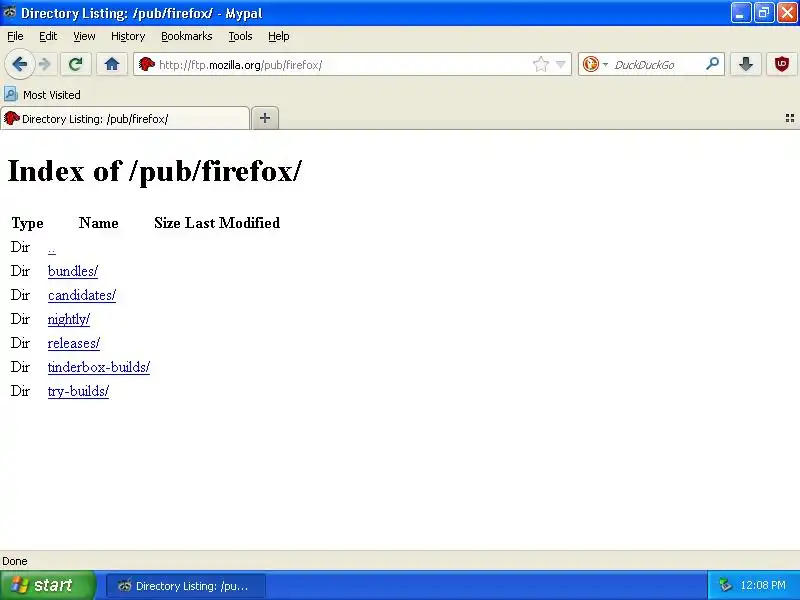Open the tinderbox-builds/ directory
This screenshot has height=600, width=800.
point(98,367)
